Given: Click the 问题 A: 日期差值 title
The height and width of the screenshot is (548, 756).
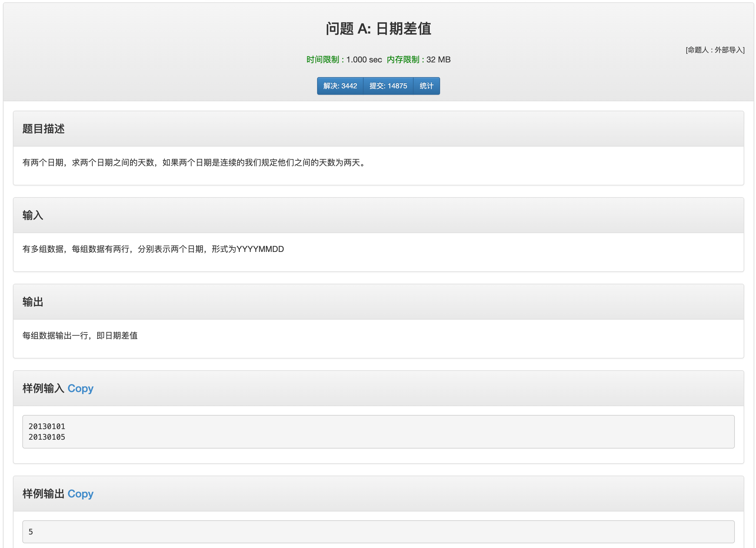Looking at the screenshot, I should click(378, 29).
